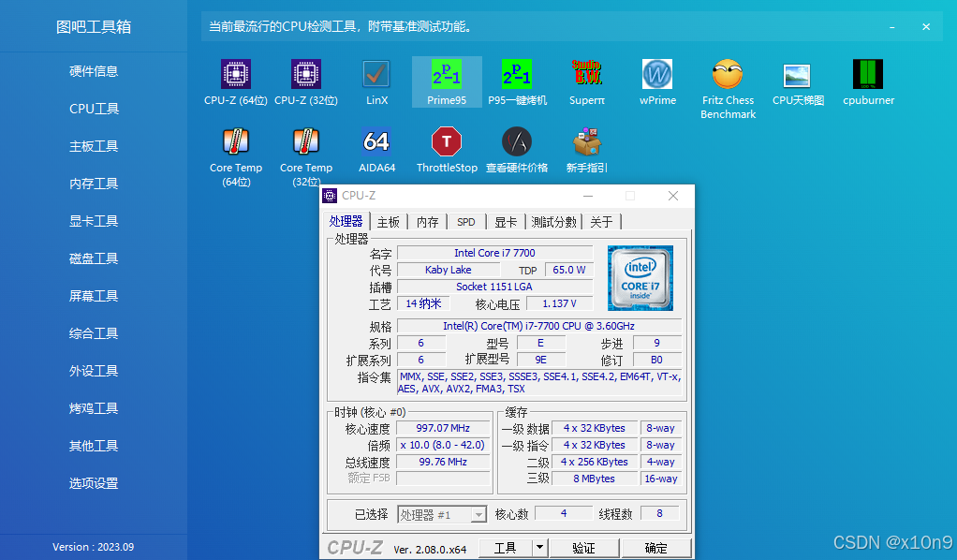Click the x 10.0 (8.0 - 42.0) multiplier

443,445
